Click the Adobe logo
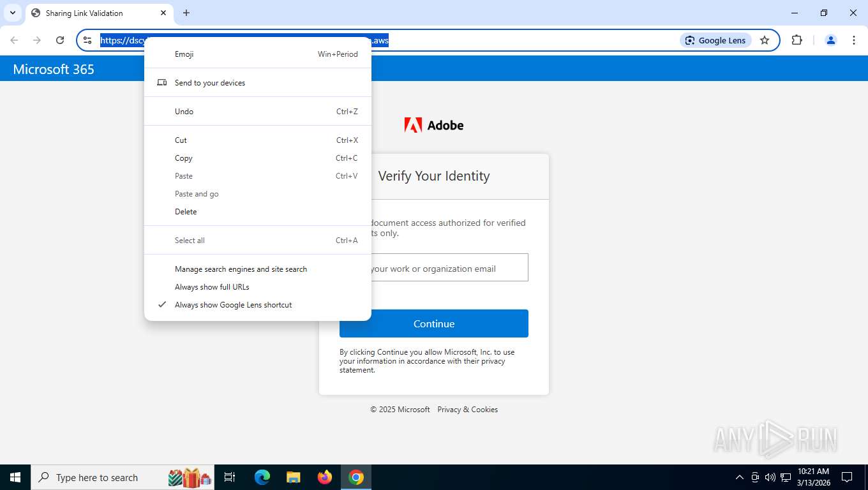This screenshot has height=490, width=868. point(434,125)
